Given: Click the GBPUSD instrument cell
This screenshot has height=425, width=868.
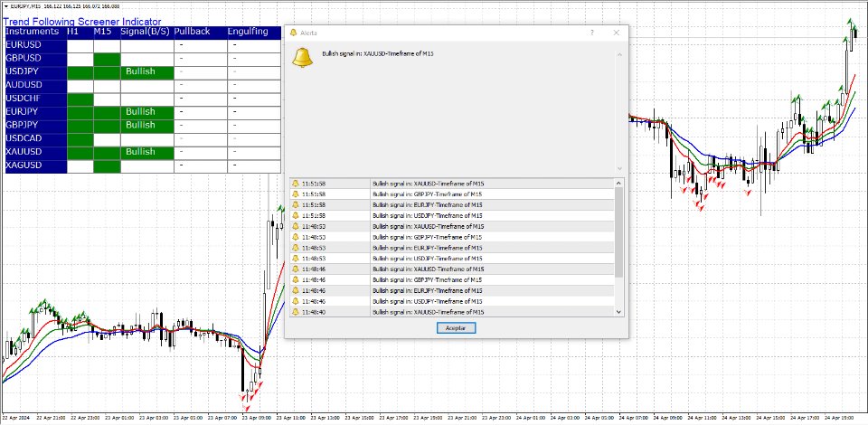Looking at the screenshot, I should point(36,58).
